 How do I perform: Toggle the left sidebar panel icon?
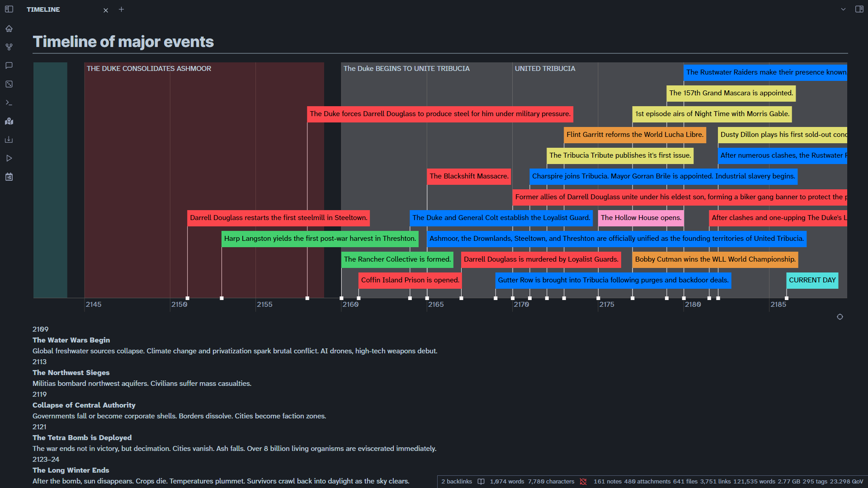coord(9,9)
